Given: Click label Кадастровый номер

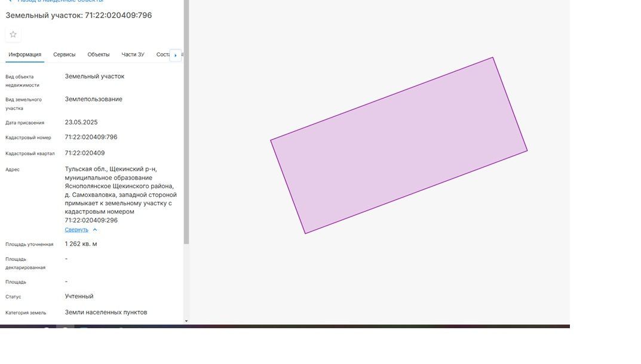Looking at the screenshot, I should (28, 138).
